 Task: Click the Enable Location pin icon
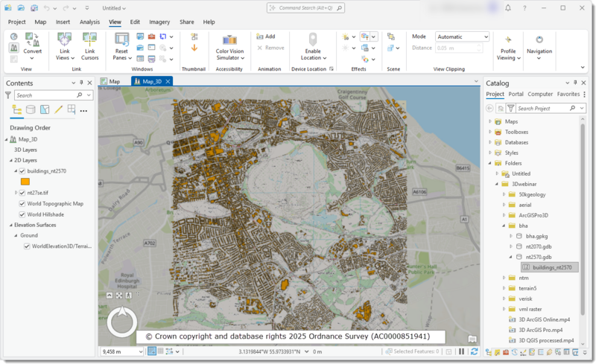(x=313, y=39)
